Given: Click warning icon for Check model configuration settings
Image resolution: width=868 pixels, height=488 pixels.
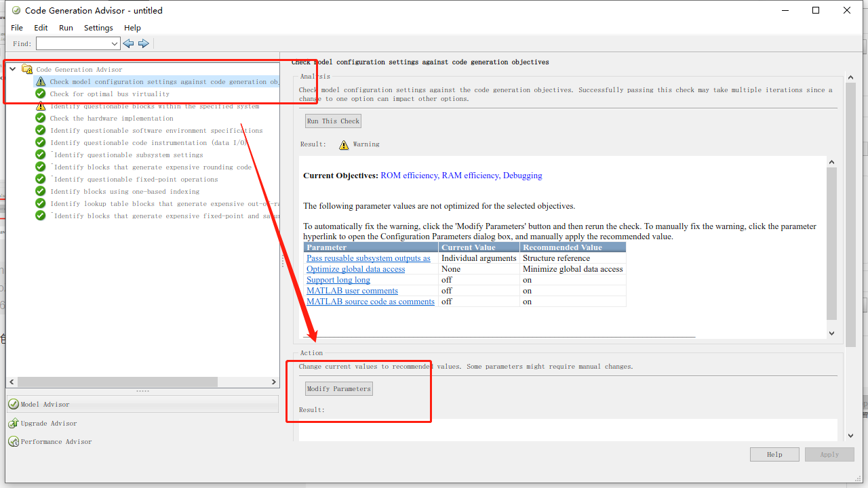Looking at the screenshot, I should (41, 81).
